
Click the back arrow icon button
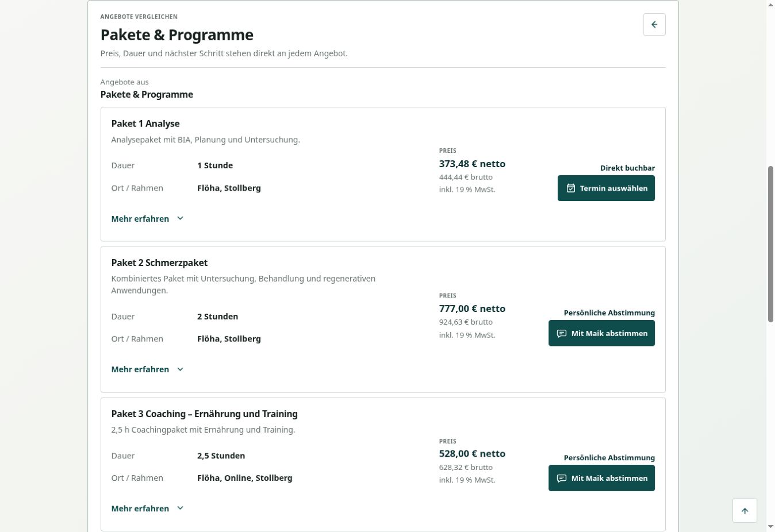[654, 25]
